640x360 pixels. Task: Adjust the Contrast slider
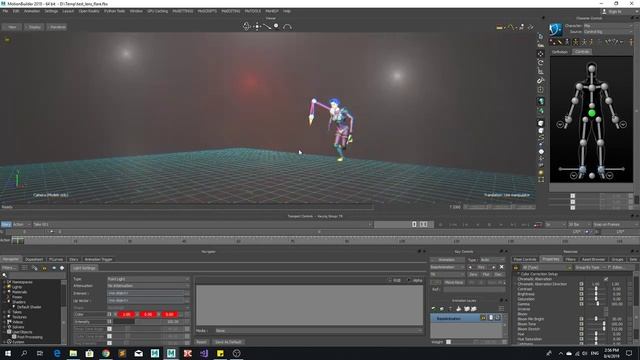[x=596, y=289]
